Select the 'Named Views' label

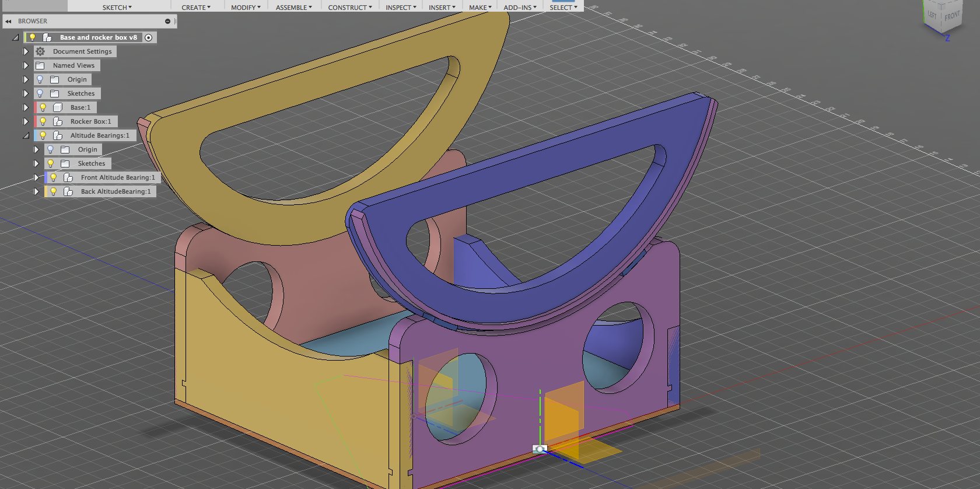73,65
